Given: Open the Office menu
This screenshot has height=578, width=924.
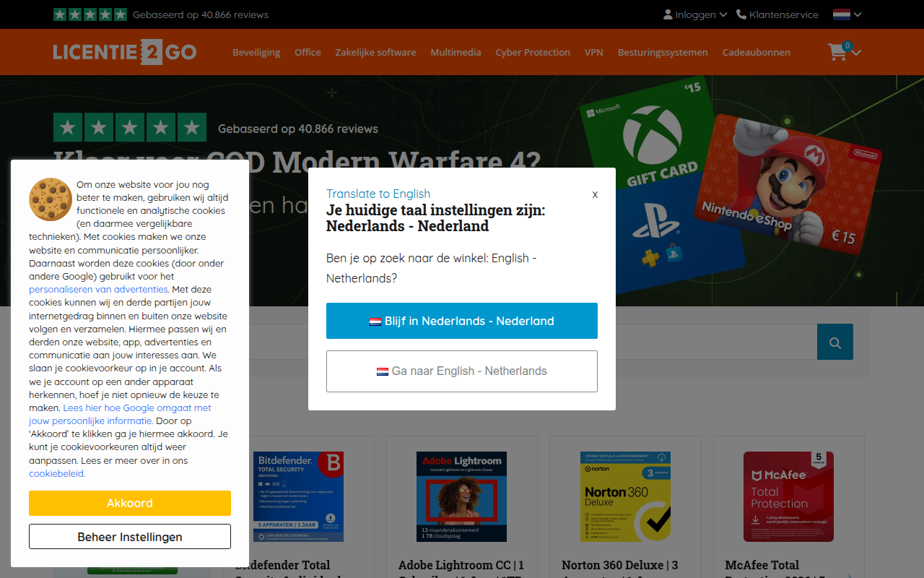Looking at the screenshot, I should (x=308, y=52).
